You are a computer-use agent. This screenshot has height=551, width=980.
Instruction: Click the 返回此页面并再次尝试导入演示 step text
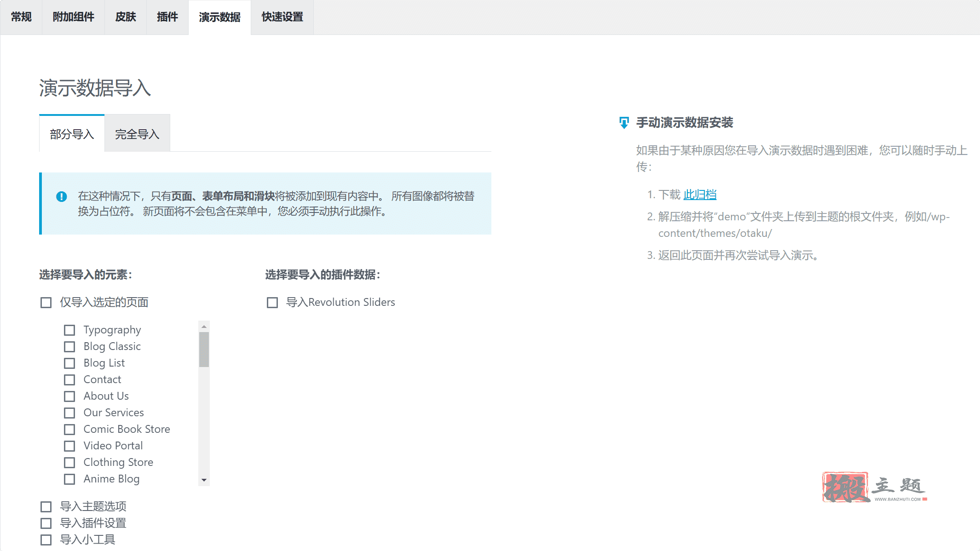(738, 255)
